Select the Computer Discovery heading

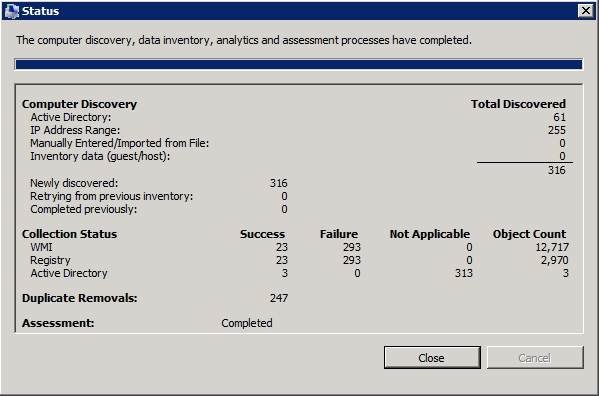pos(79,104)
